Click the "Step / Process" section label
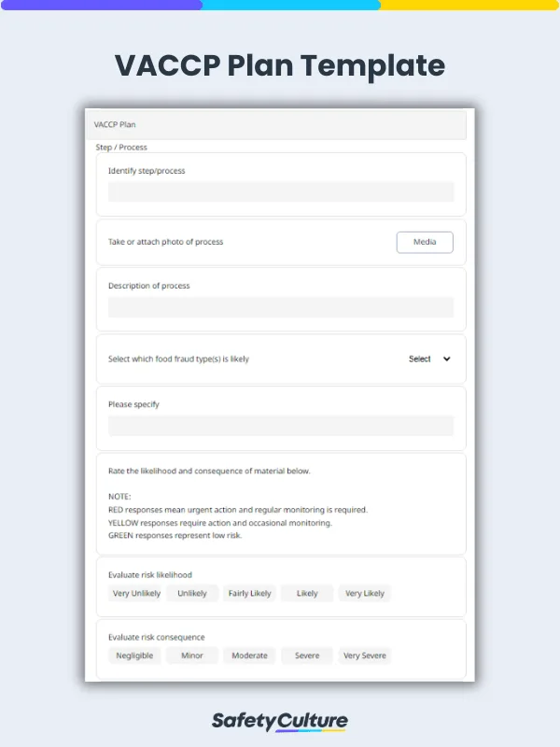560x747 pixels. pyautogui.click(x=119, y=147)
